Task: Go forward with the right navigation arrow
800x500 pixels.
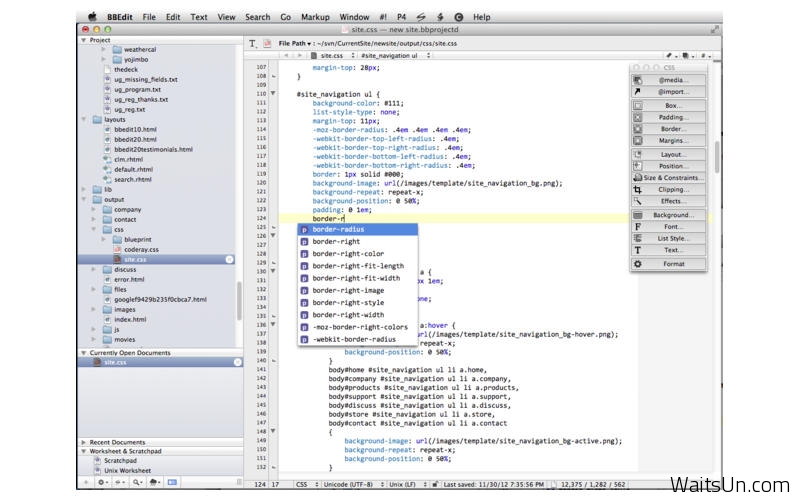Action: click(299, 55)
